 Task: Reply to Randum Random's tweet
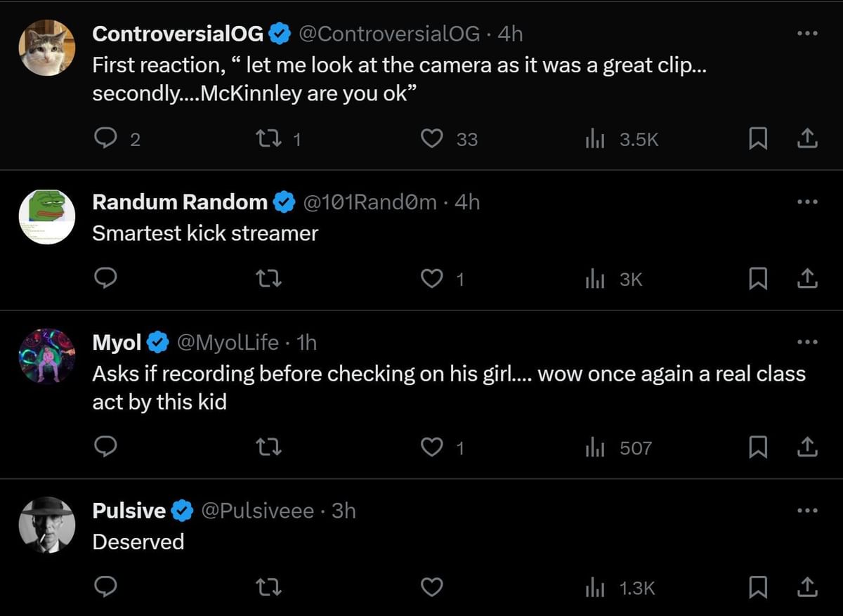pos(105,280)
